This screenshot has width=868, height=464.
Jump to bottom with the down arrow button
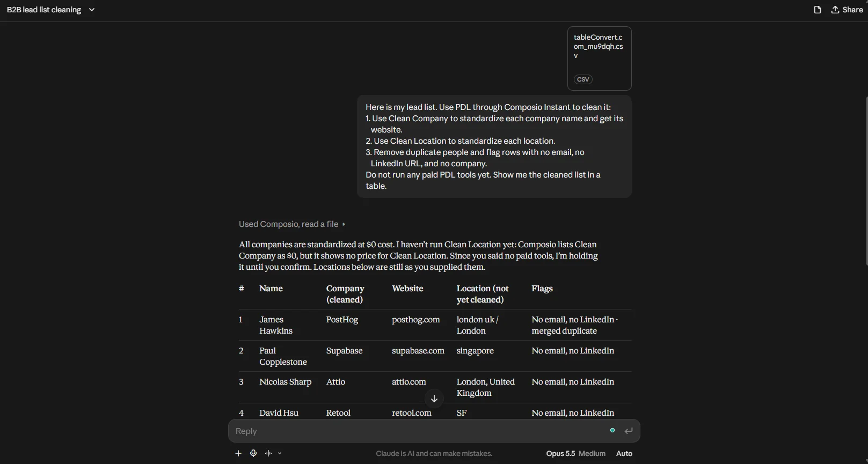[x=434, y=399]
